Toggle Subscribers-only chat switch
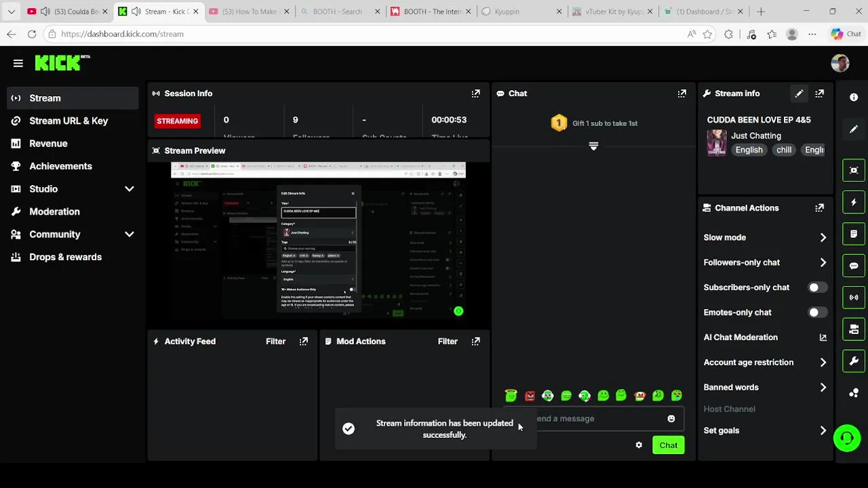Screen dimensions: 868x488 pyautogui.click(x=817, y=287)
